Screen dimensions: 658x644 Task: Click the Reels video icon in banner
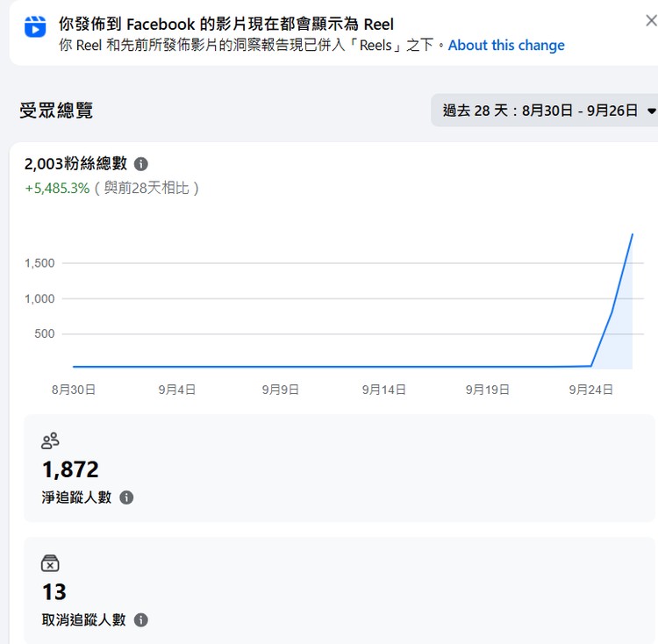[x=35, y=27]
